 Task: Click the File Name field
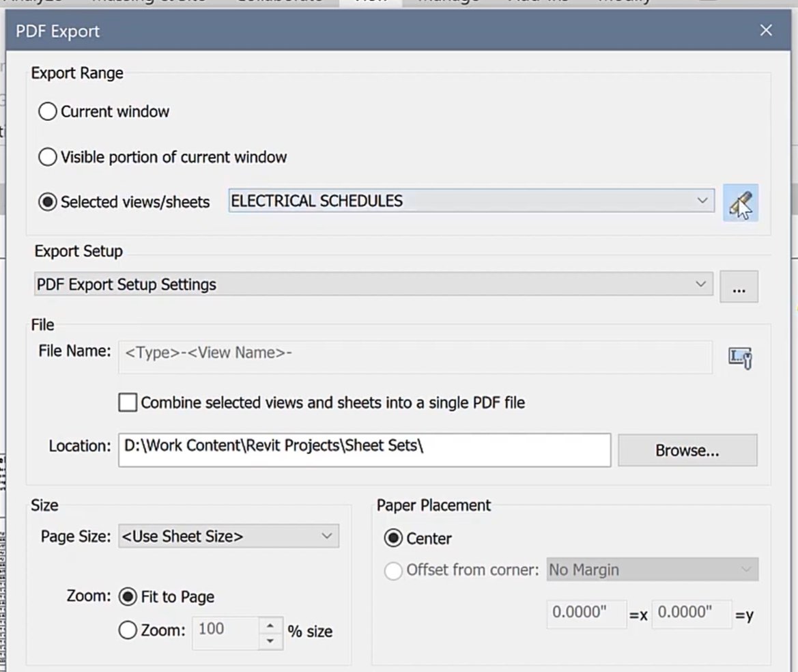[415, 357]
